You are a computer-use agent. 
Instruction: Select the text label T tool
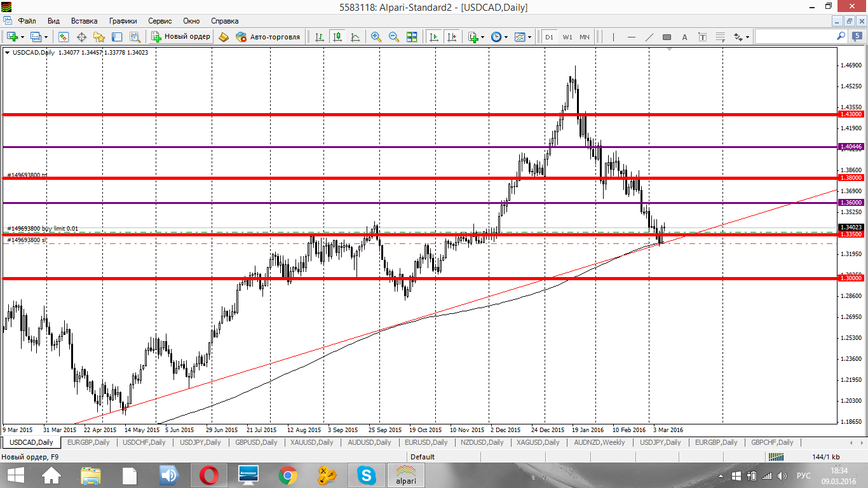click(x=702, y=37)
